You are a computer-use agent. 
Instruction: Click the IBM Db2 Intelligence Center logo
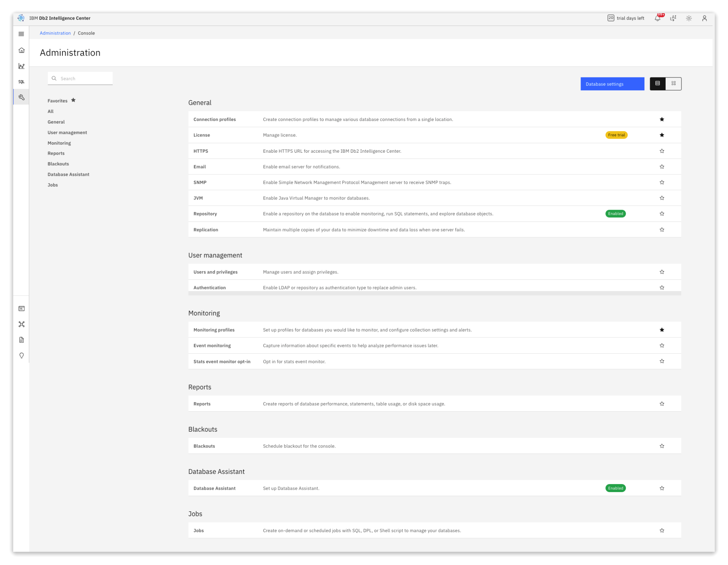(21, 18)
